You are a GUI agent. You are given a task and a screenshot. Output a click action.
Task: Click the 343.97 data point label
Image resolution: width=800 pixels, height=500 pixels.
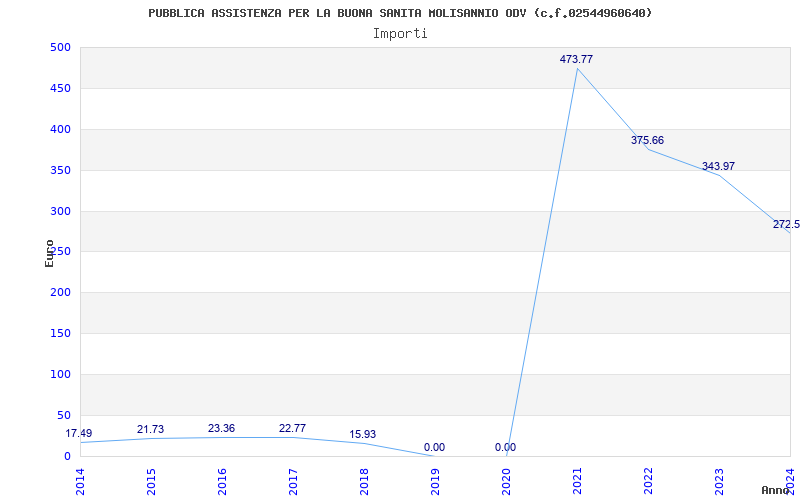718,166
